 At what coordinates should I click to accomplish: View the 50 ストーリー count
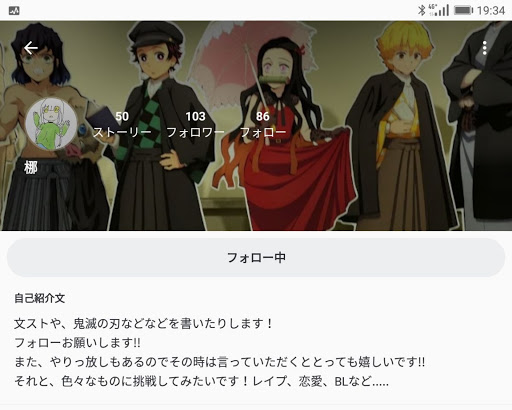point(122,124)
